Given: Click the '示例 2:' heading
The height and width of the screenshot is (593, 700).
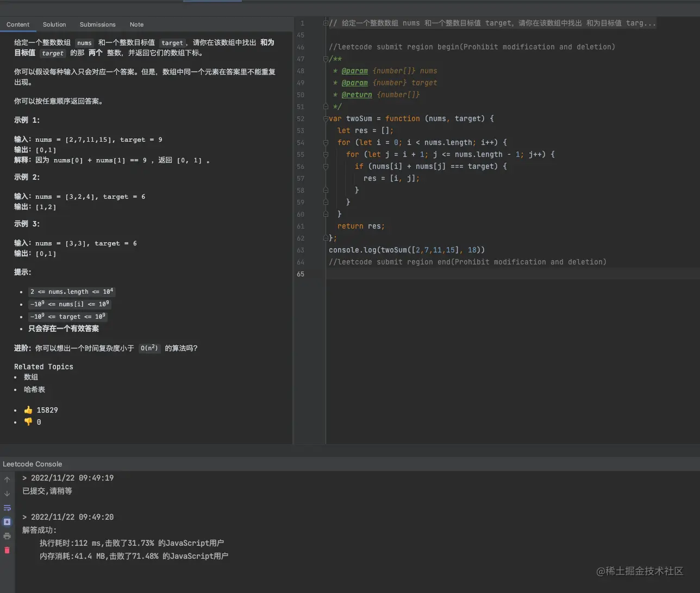Looking at the screenshot, I should coord(27,177).
